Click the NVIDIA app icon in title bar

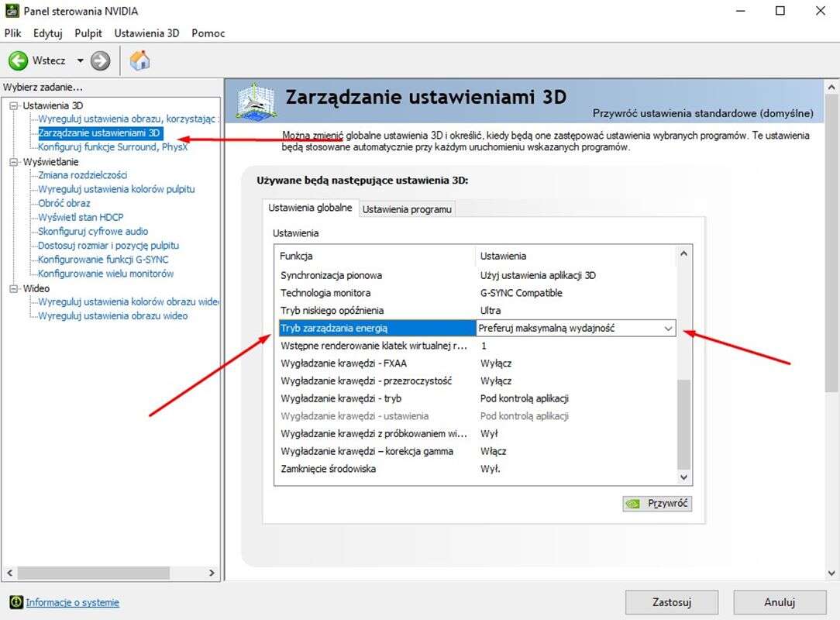(x=12, y=12)
